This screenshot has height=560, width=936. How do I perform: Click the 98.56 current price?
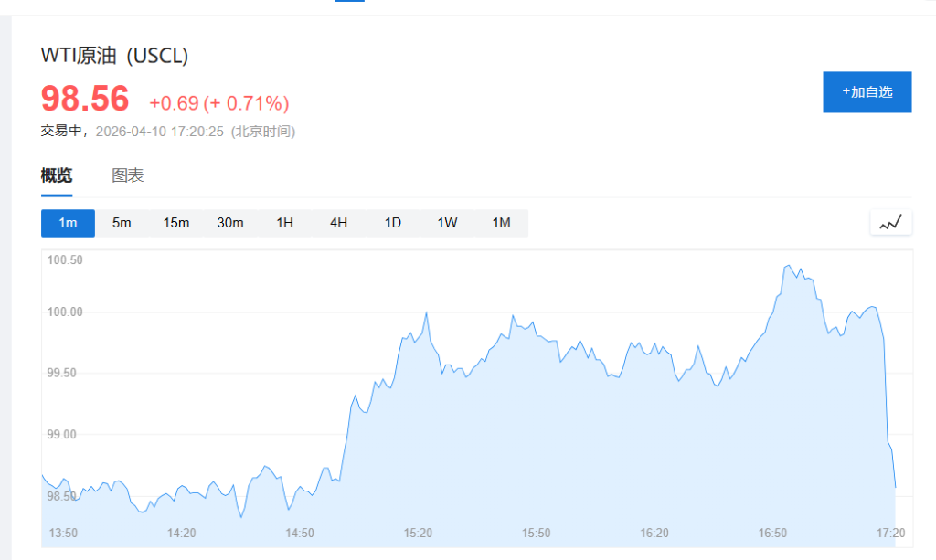[85, 99]
